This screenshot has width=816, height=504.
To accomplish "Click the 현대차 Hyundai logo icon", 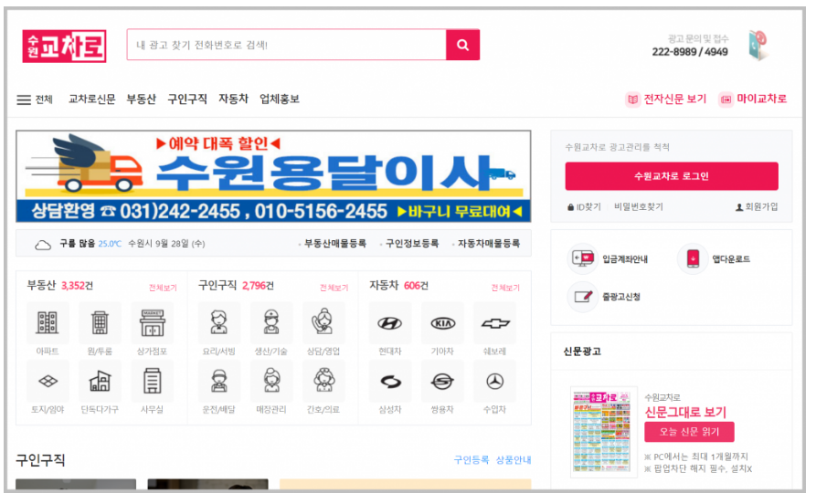I will (x=390, y=323).
